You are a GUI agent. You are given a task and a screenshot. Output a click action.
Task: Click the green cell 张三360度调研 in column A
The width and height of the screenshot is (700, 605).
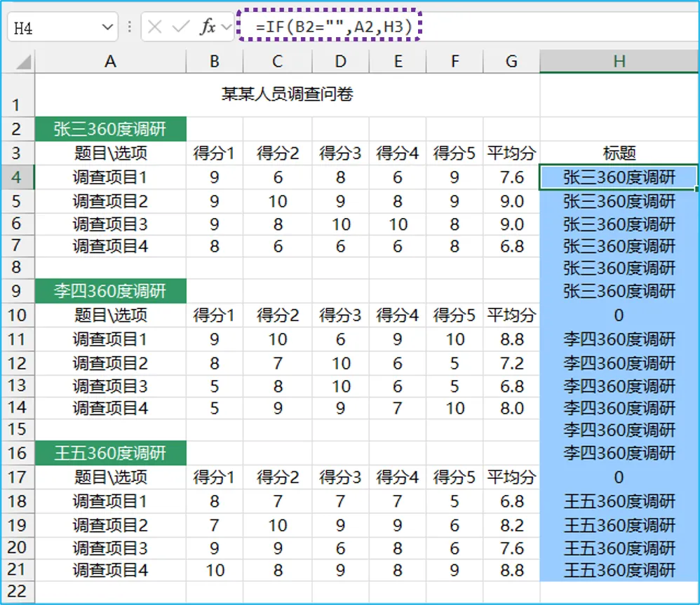point(110,129)
